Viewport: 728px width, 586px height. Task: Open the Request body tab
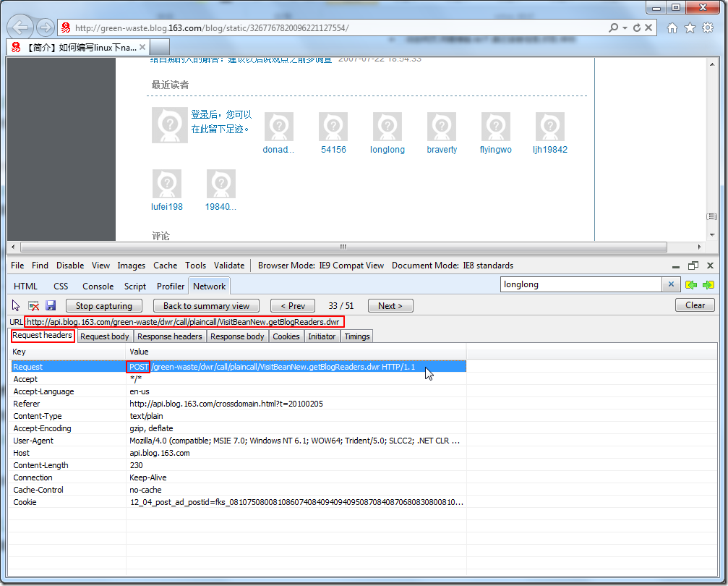pyautogui.click(x=104, y=336)
